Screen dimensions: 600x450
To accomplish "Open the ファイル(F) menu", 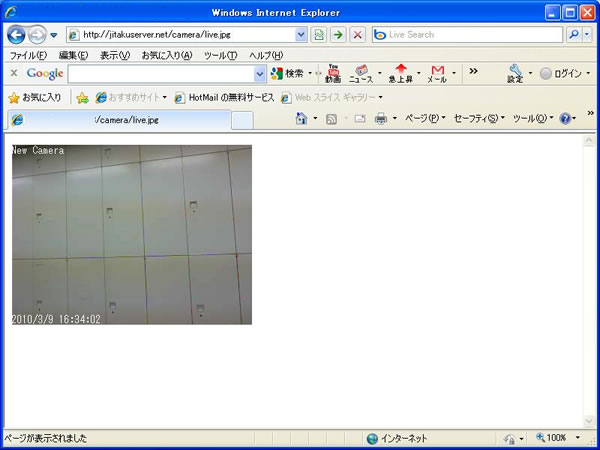I will 28,55.
